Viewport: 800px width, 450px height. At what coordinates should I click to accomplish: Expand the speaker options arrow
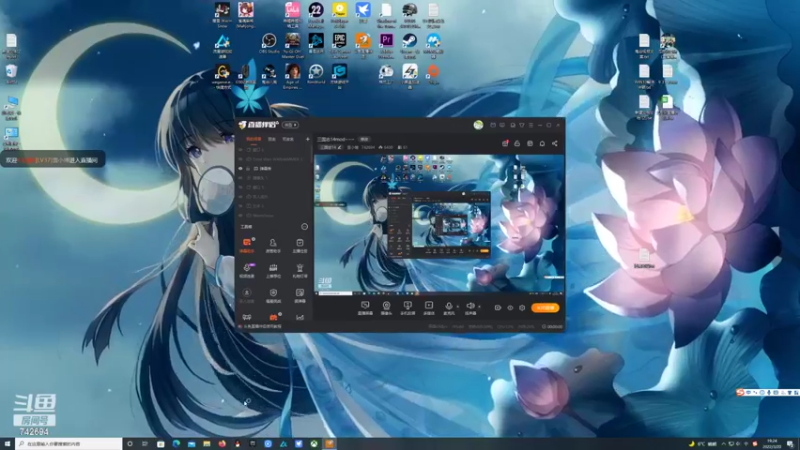click(479, 307)
